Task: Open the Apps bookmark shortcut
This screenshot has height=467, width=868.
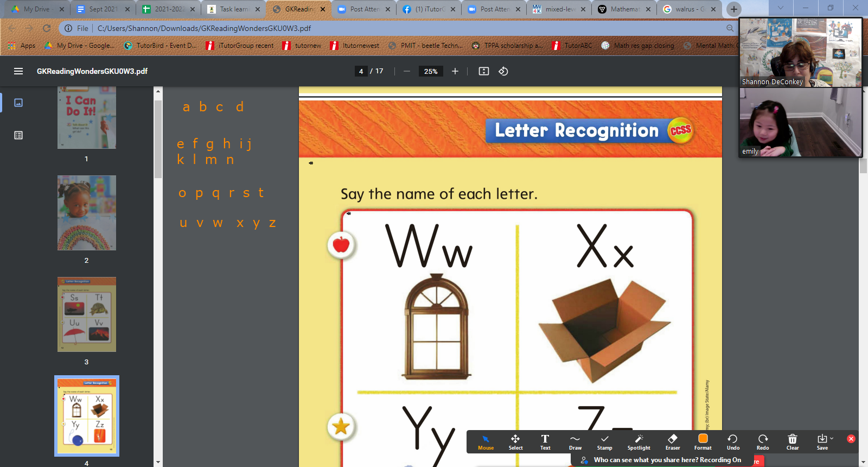Action: click(22, 46)
